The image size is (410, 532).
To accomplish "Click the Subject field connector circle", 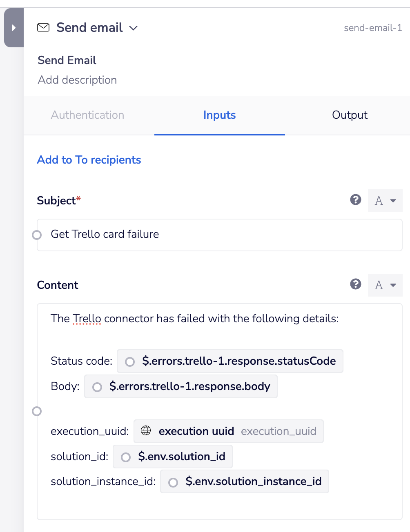I will click(x=37, y=235).
